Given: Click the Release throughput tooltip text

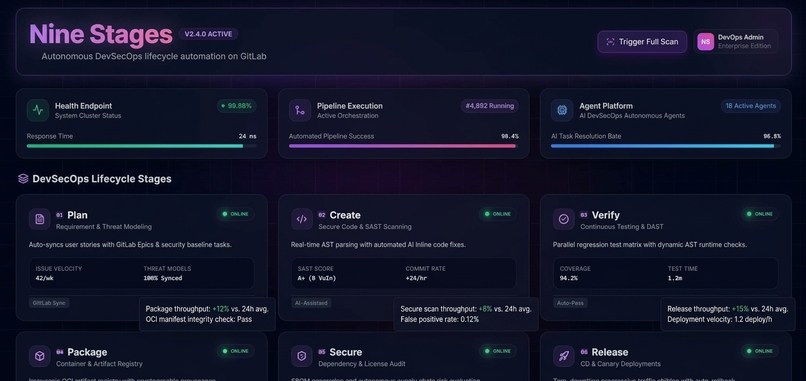Looking at the screenshot, I should (x=727, y=309).
